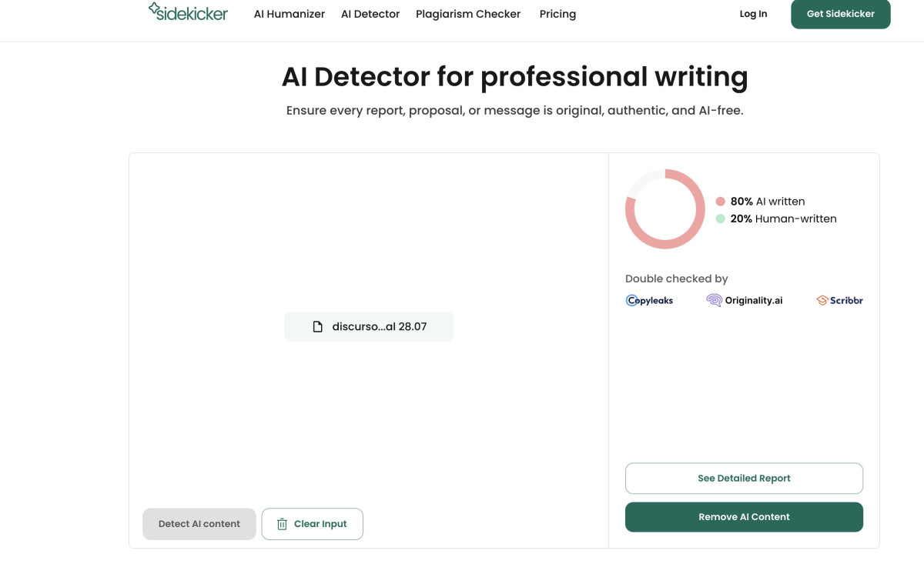Open See Detailed Report

(744, 479)
